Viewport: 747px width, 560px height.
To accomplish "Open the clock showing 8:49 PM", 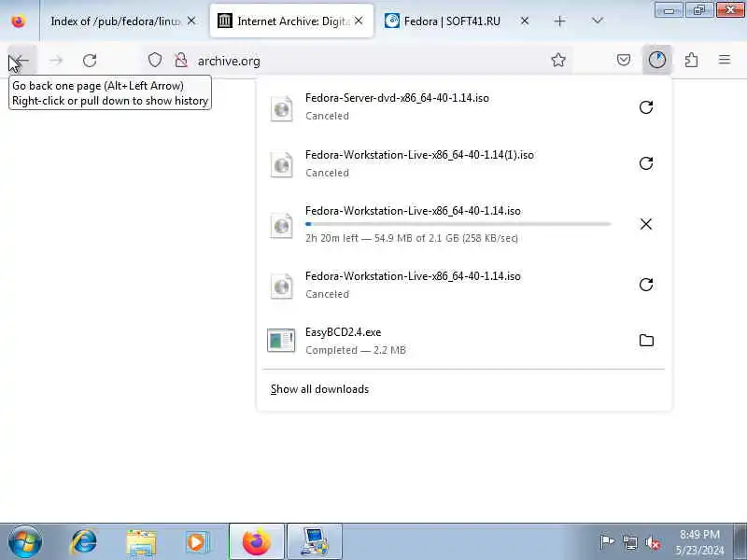I will [x=699, y=542].
